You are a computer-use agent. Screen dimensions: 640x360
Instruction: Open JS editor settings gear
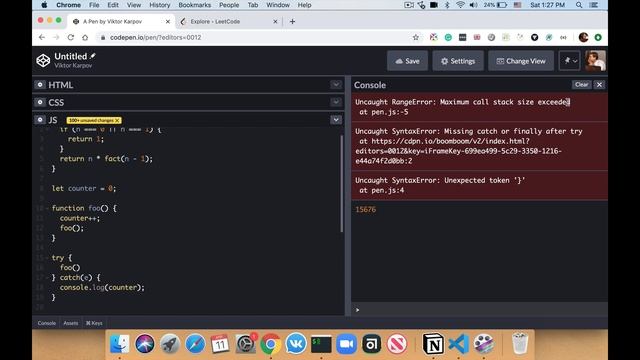(x=40, y=120)
